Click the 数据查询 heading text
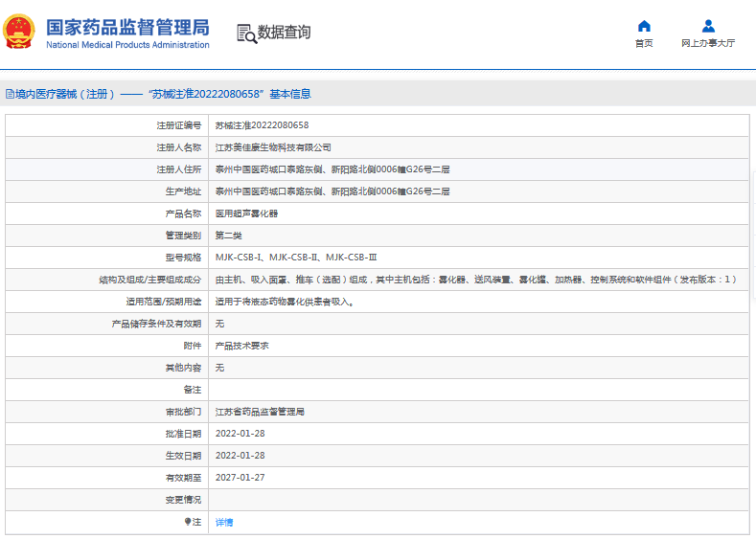Image resolution: width=756 pixels, height=539 pixels. coord(284,34)
